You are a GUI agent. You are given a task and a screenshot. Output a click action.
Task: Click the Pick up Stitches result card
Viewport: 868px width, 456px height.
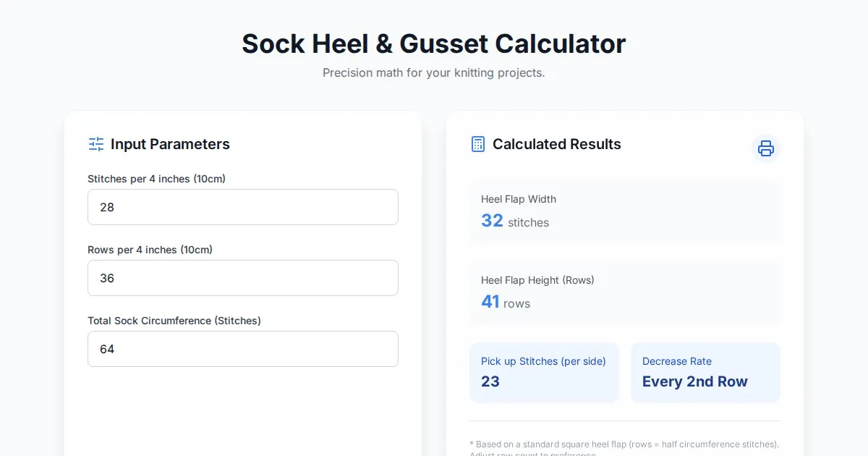coord(544,372)
